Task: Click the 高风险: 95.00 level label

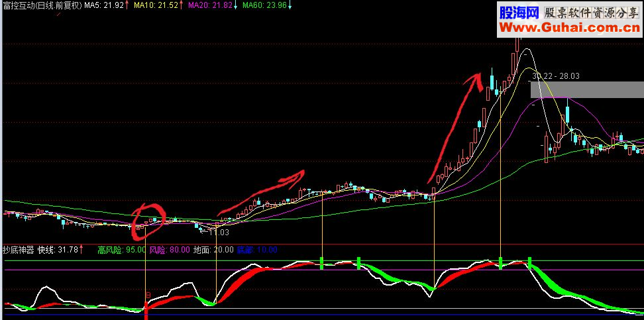Action: point(121,249)
